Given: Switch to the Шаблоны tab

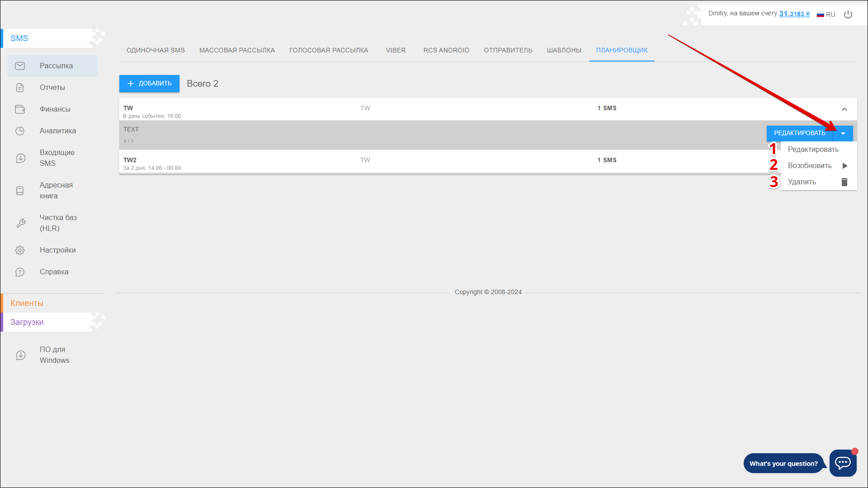Looking at the screenshot, I should click(x=564, y=50).
